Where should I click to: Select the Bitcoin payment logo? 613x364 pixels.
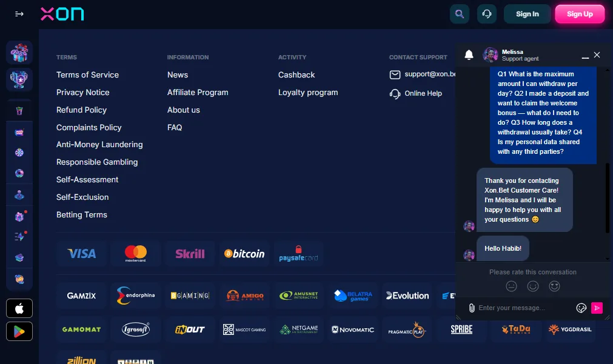[244, 254]
